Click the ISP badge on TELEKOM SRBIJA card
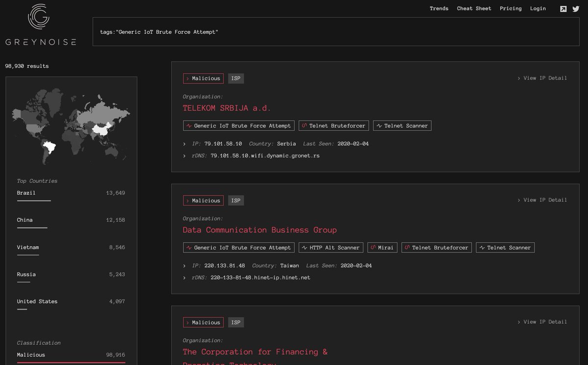Viewport: 588px width, 365px height. click(x=236, y=78)
